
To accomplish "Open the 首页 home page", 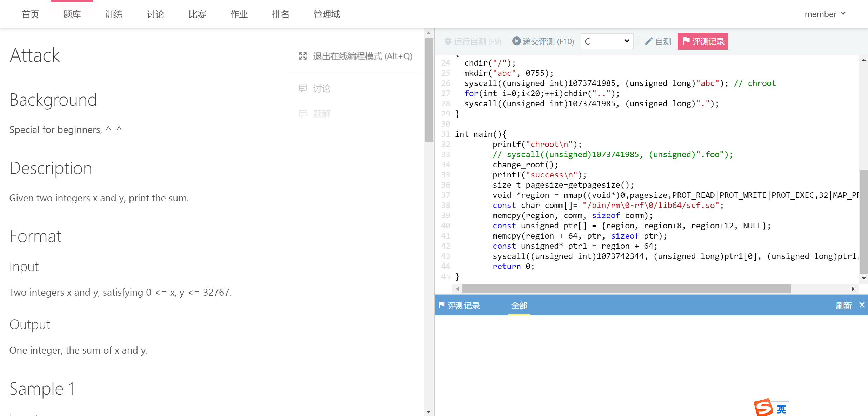I will [30, 14].
